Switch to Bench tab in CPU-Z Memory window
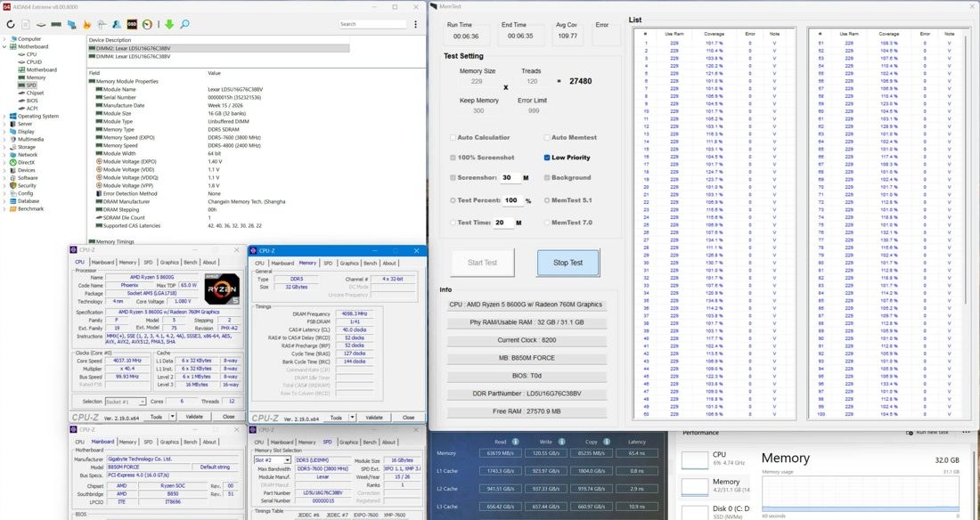 tap(370, 264)
